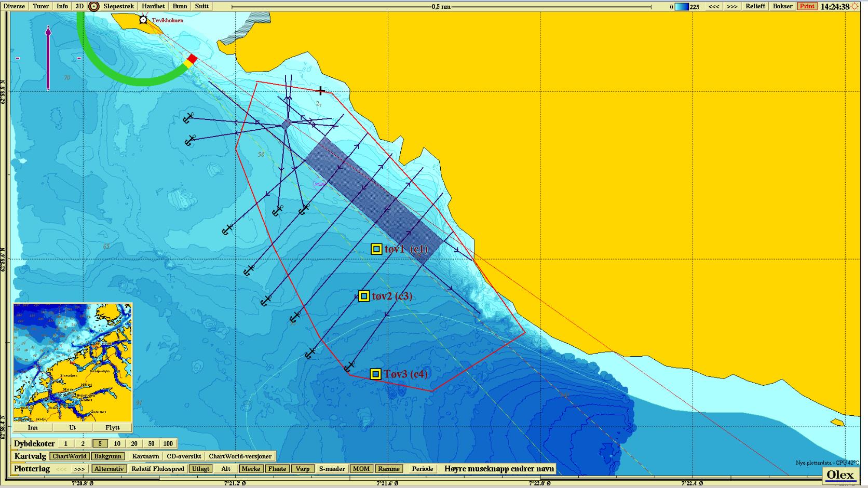The width and height of the screenshot is (868, 488).
Task: Click the top bar >>> button
Action: click(x=732, y=6)
